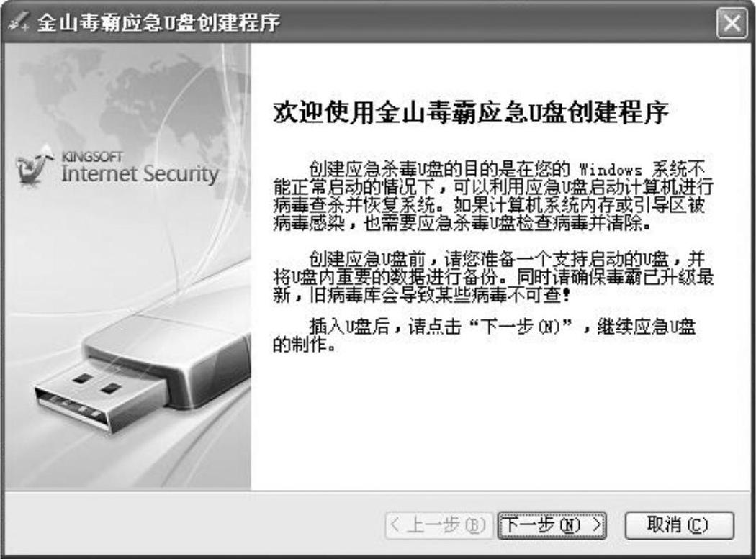Image resolution: width=756 pixels, height=559 pixels.
Task: Click the paragraph beginning 创建应急杀毒U盘的目的
Action: pyautogui.click(x=492, y=196)
